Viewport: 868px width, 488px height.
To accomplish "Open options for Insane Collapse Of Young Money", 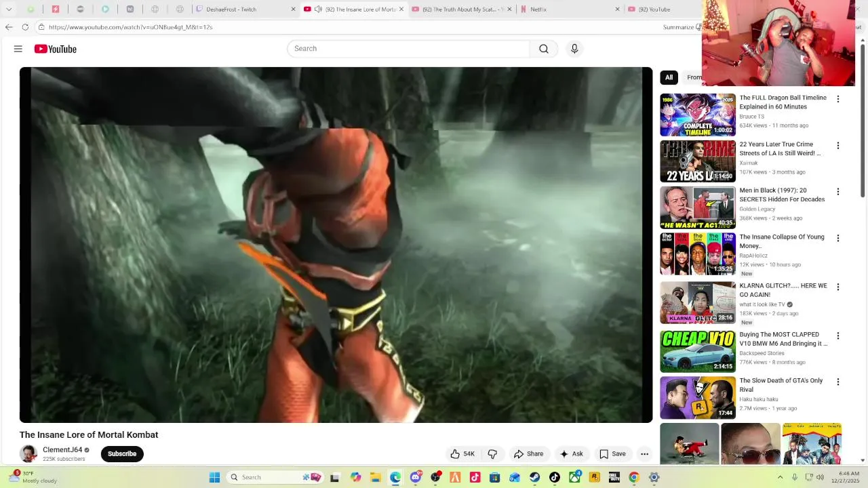I will pos(838,239).
